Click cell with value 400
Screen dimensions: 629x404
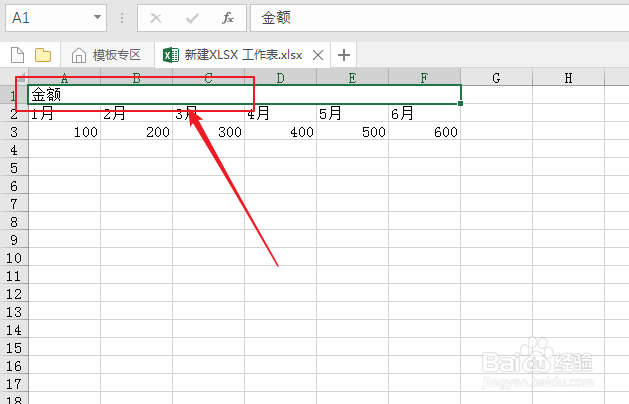point(280,132)
